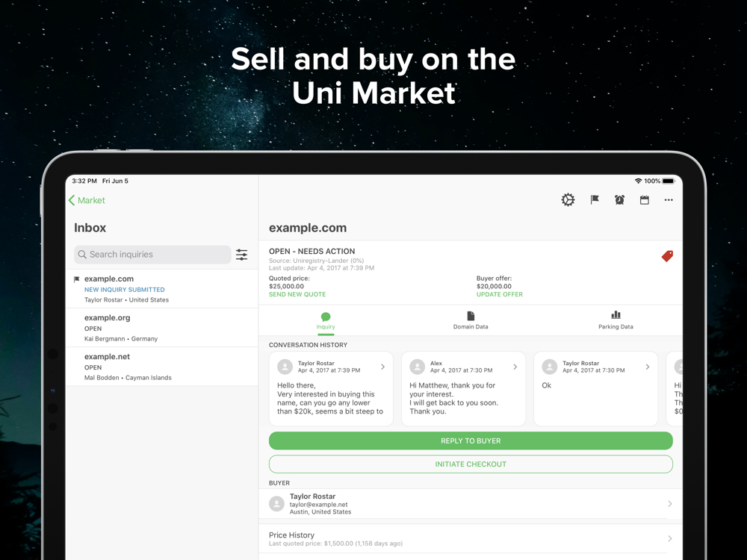Screen dimensions: 747x560
Task: Check the Wi-Fi status icon
Action: [638, 181]
